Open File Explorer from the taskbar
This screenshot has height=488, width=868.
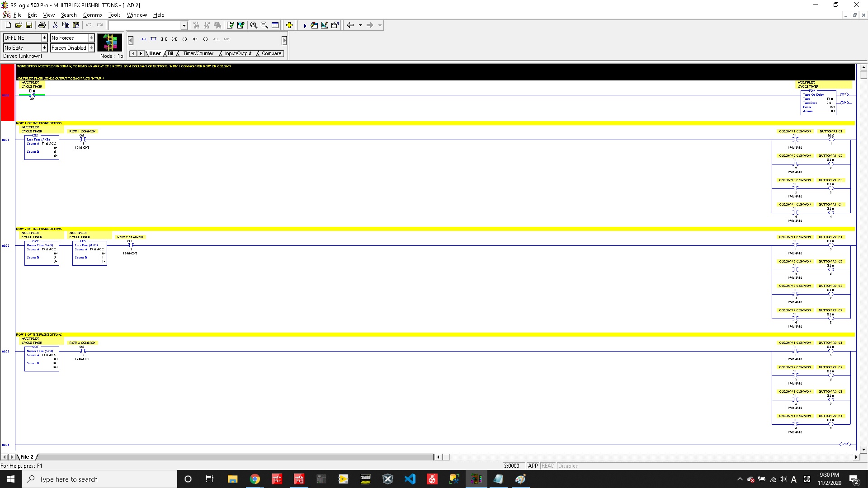pos(233,479)
